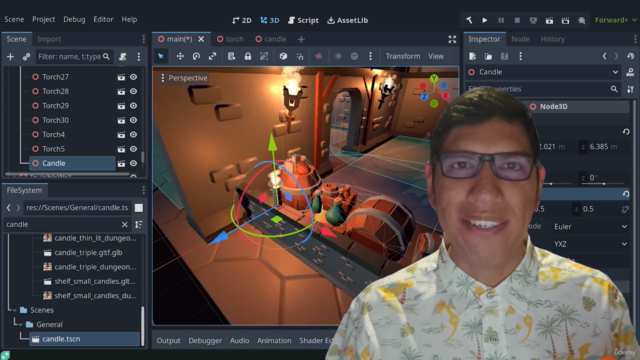
Task: Toggle the preview environment globe icon
Action: 354,56
